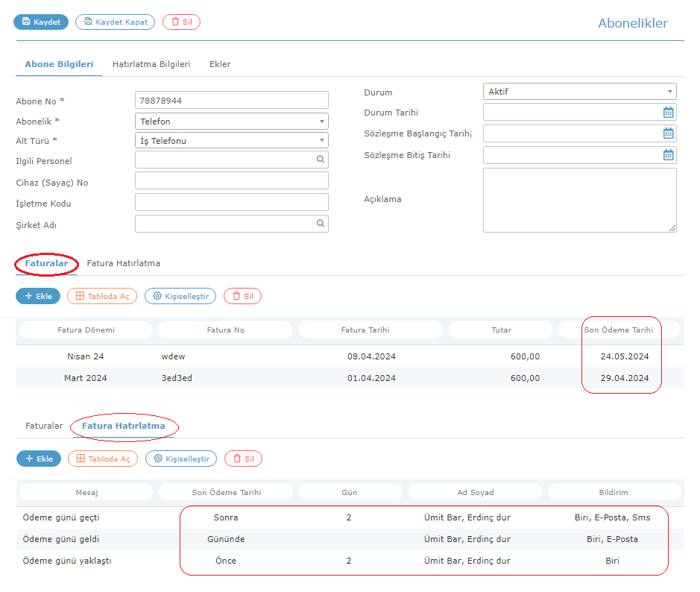Click invoice number wdew
The height and width of the screenshot is (592, 700).
click(x=173, y=356)
